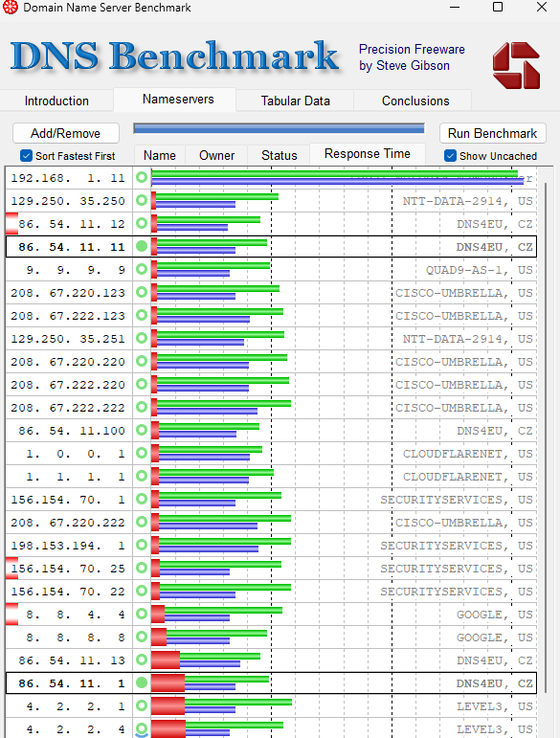Click the red Gibson Research logo

516,65
